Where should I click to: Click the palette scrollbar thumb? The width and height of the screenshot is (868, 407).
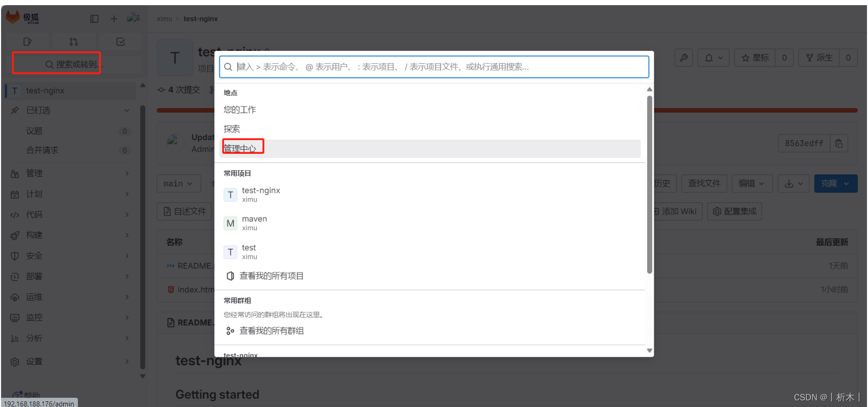(649, 184)
